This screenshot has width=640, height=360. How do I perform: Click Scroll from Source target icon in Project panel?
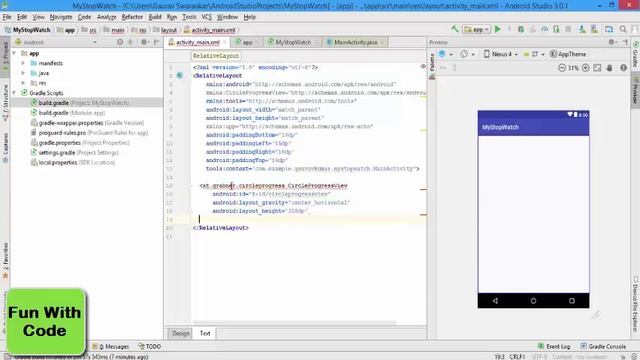[120, 42]
